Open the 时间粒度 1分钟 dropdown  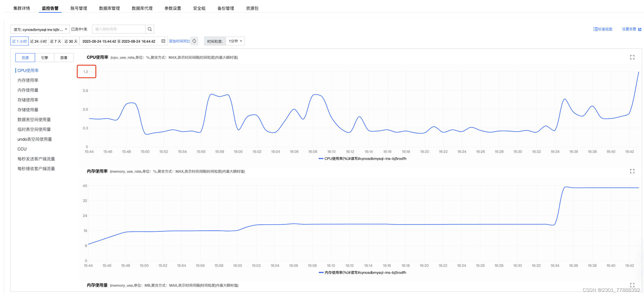(x=235, y=41)
